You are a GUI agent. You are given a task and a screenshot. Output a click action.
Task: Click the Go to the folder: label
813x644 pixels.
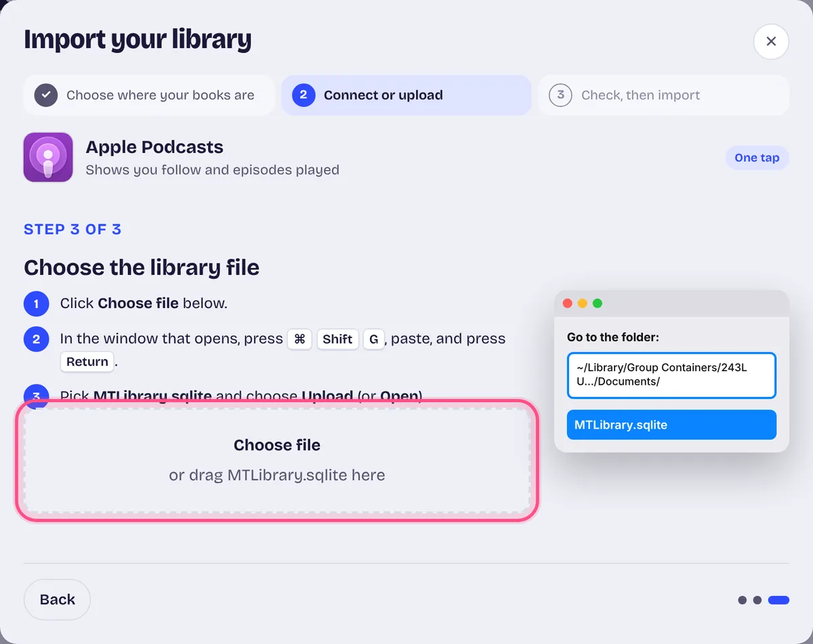click(x=613, y=337)
